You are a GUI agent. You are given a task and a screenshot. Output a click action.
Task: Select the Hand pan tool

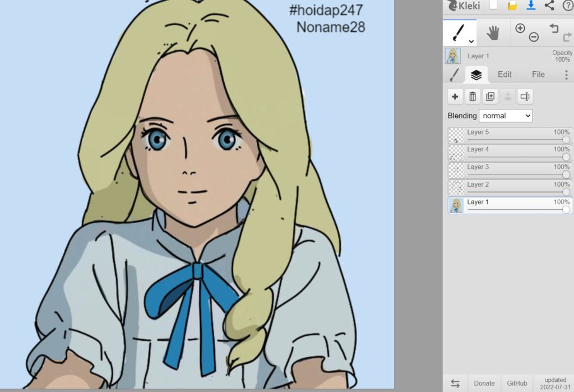point(493,33)
